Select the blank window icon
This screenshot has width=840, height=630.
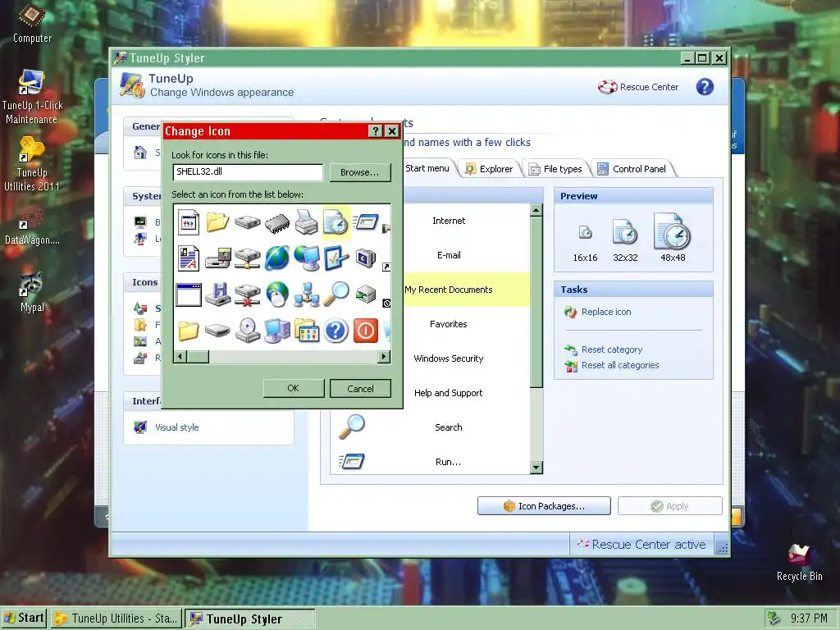pos(189,294)
